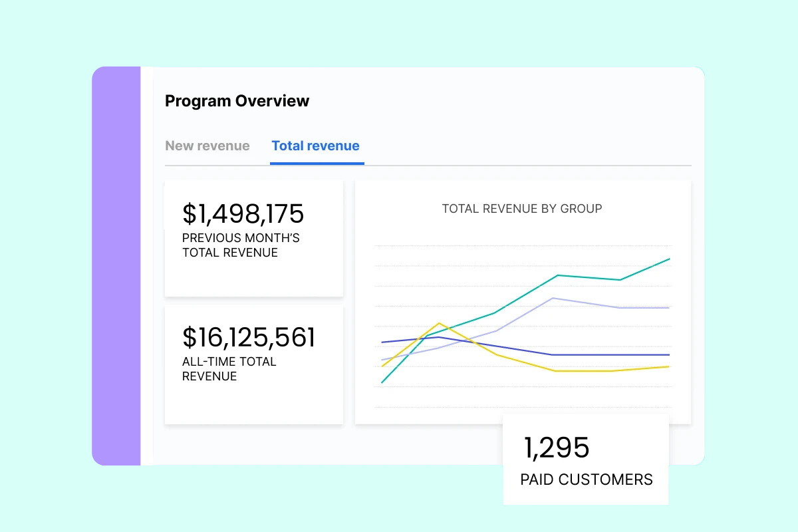Click the $1,498,175 revenue figure
Image resolution: width=798 pixels, height=532 pixels.
pos(243,213)
